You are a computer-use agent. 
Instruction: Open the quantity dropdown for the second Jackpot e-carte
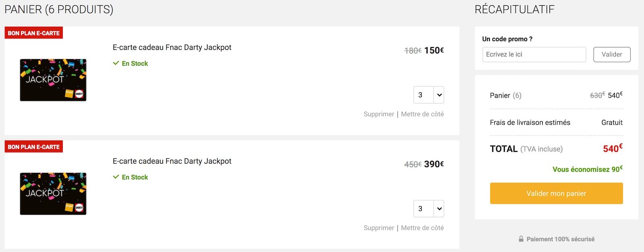(x=429, y=209)
